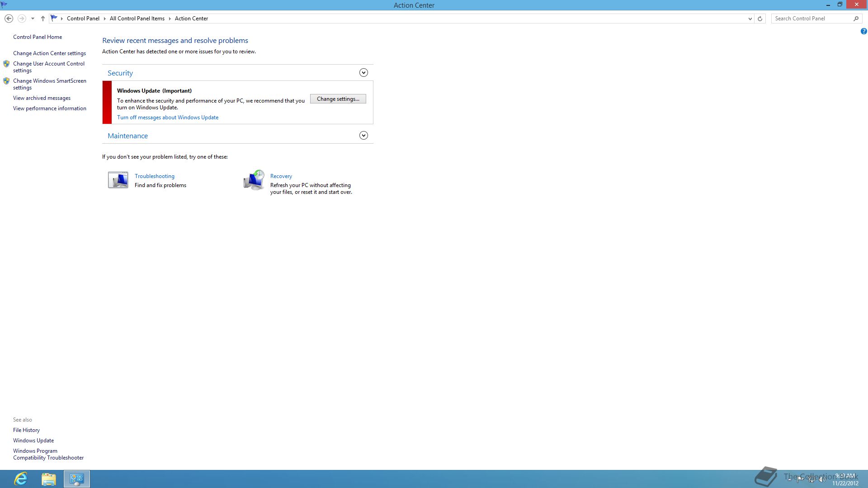Expand the Maintenance section chevron
Image resolution: width=868 pixels, height=488 pixels.
click(363, 136)
